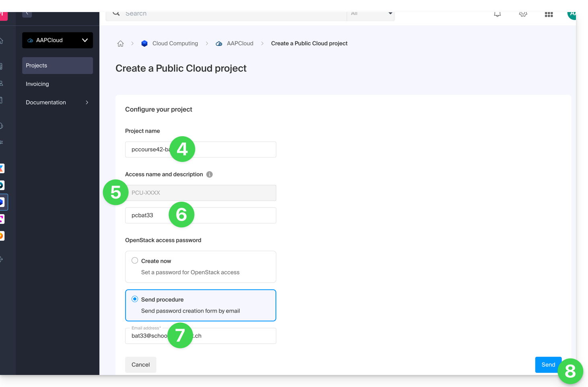Click the home icon in the breadcrumb
The height and width of the screenshot is (387, 588).
120,44
